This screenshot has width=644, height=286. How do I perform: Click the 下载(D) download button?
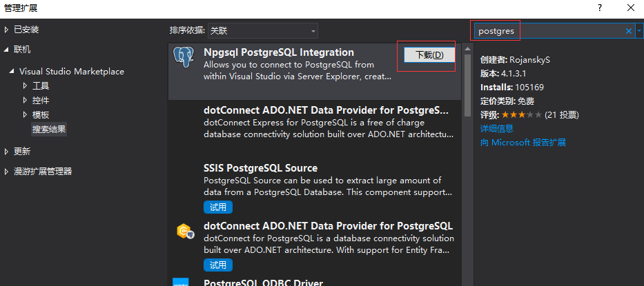(x=429, y=55)
